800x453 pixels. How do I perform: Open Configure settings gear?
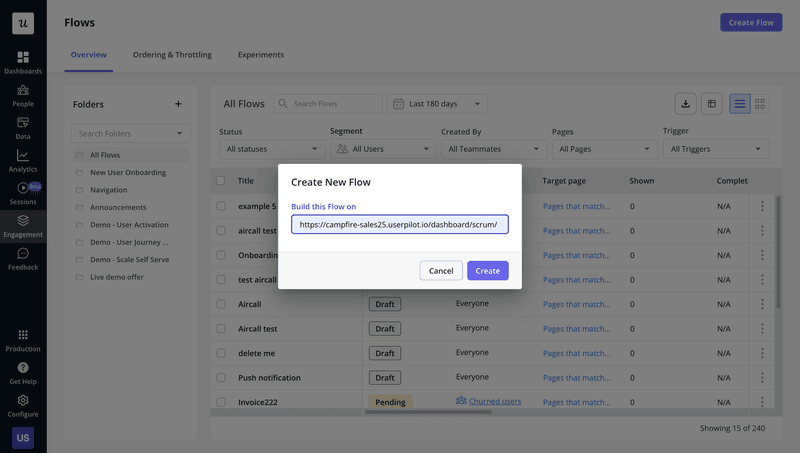point(23,405)
